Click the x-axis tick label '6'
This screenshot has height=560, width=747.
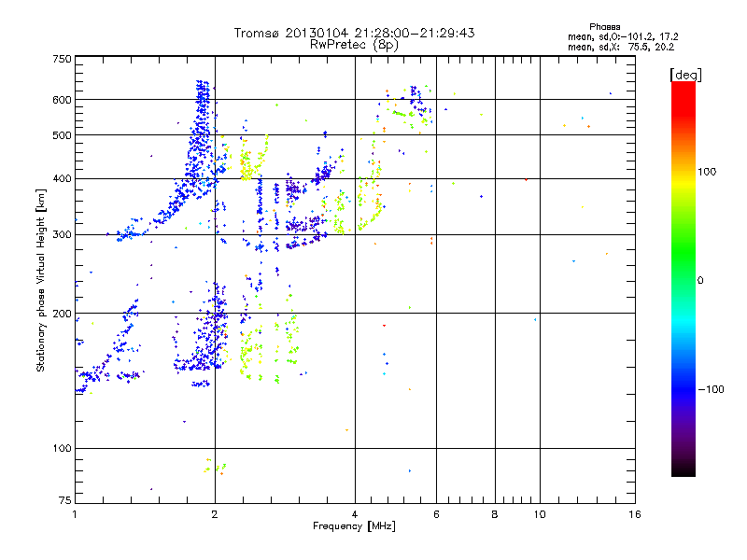436,514
